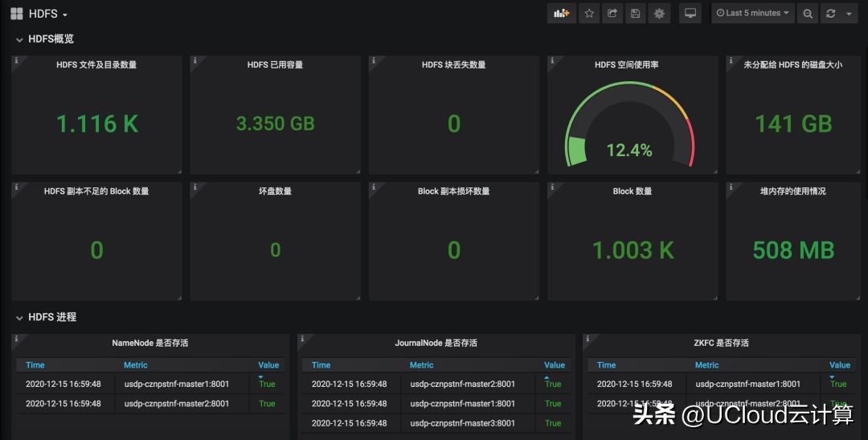Open HDFS 空间使用率 panel title menu
This screenshot has width=868, height=440.
tap(627, 65)
